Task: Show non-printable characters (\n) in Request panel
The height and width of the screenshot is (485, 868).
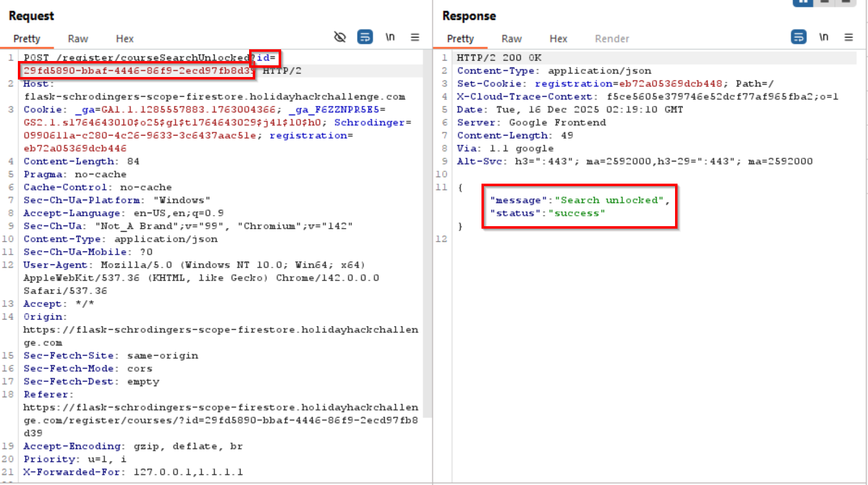Action: tap(390, 38)
